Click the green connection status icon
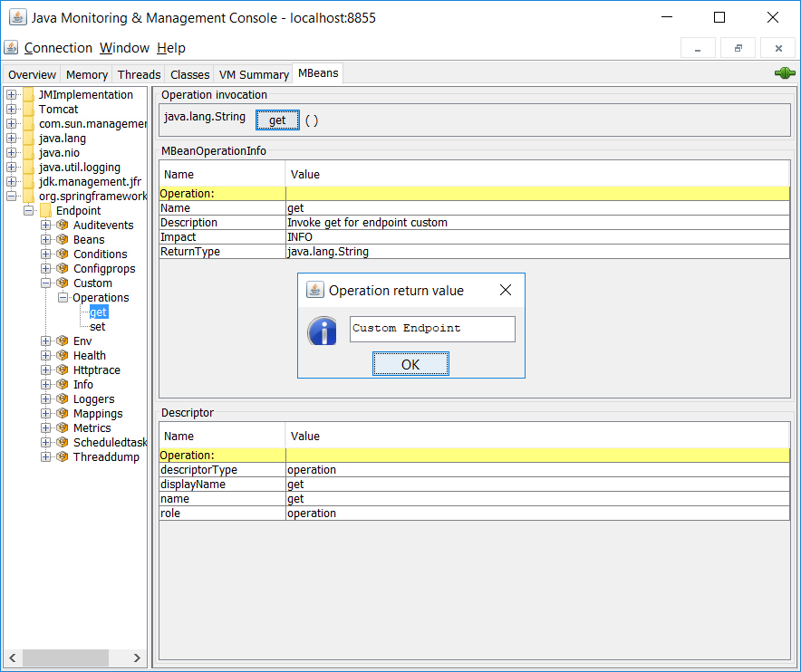 coord(785,73)
